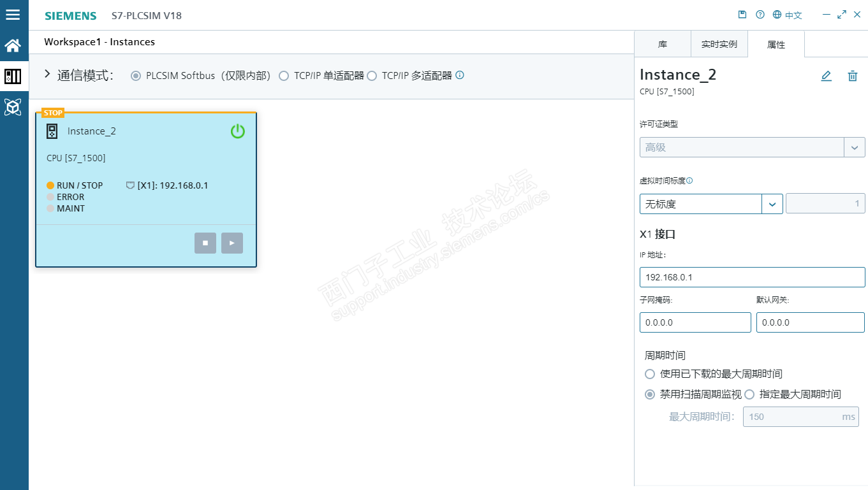The width and height of the screenshot is (868, 490).
Task: Open the hamburger navigation menu
Action: click(x=13, y=15)
